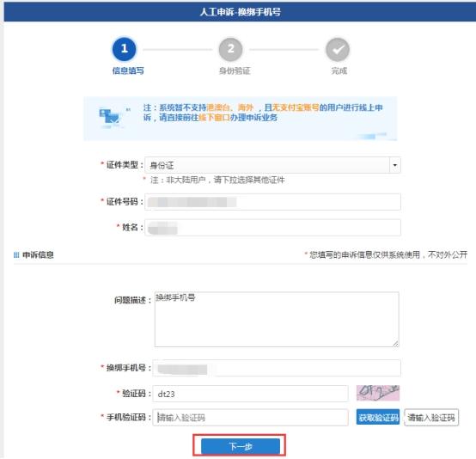The height and width of the screenshot is (459, 476).
Task: Click the 完成 step label
Action: 339,70
